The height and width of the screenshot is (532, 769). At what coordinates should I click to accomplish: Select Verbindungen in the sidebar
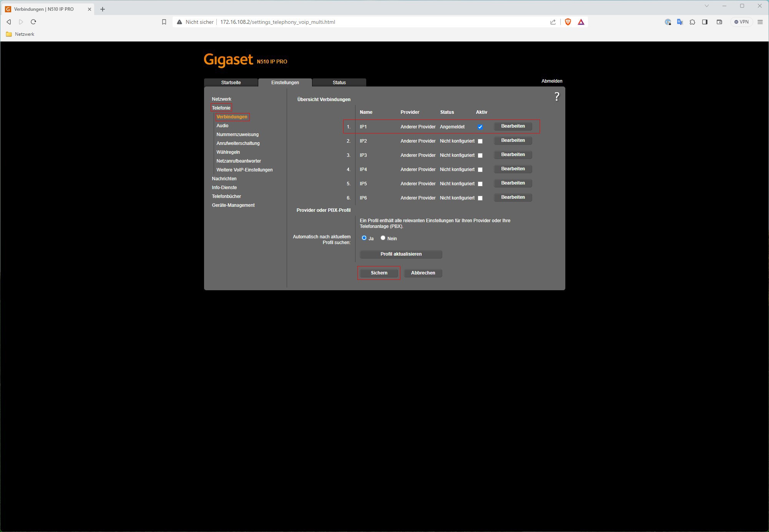click(232, 117)
